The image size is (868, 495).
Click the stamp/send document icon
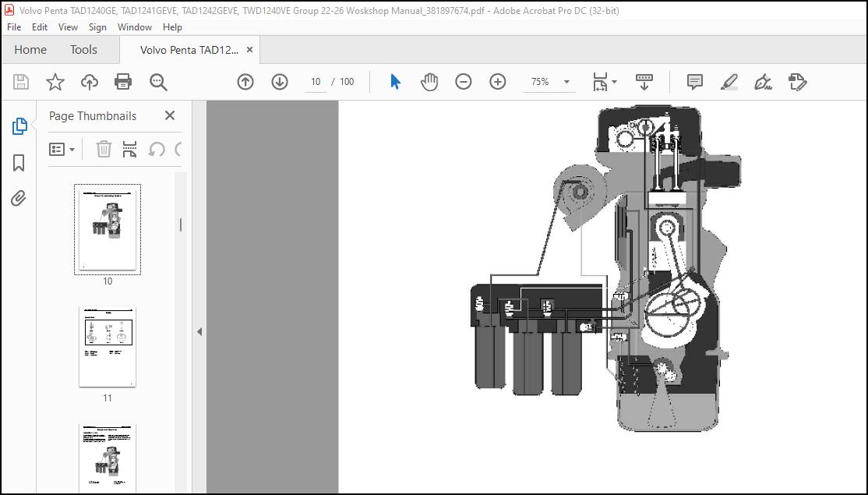point(797,82)
